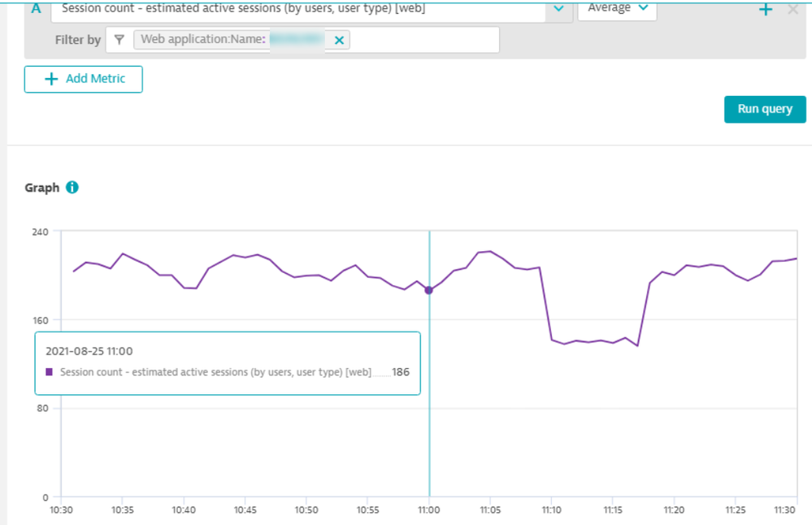Click the Session count metric selector field
Viewport: 812px width, 525px height.
tap(301, 9)
